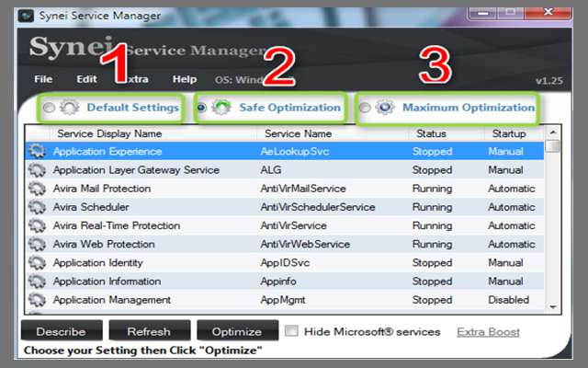
Task: Click the Describe button
Action: 62,331
